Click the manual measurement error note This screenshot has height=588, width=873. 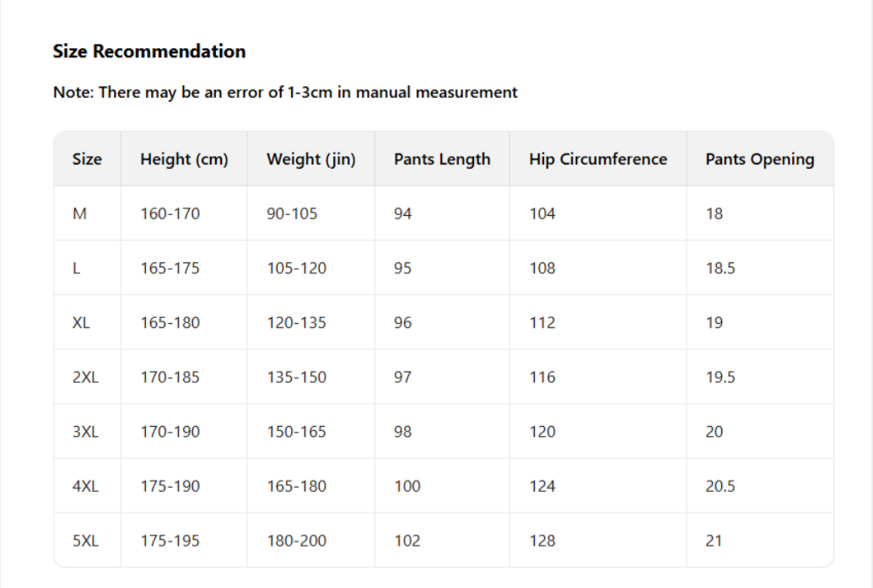285,93
